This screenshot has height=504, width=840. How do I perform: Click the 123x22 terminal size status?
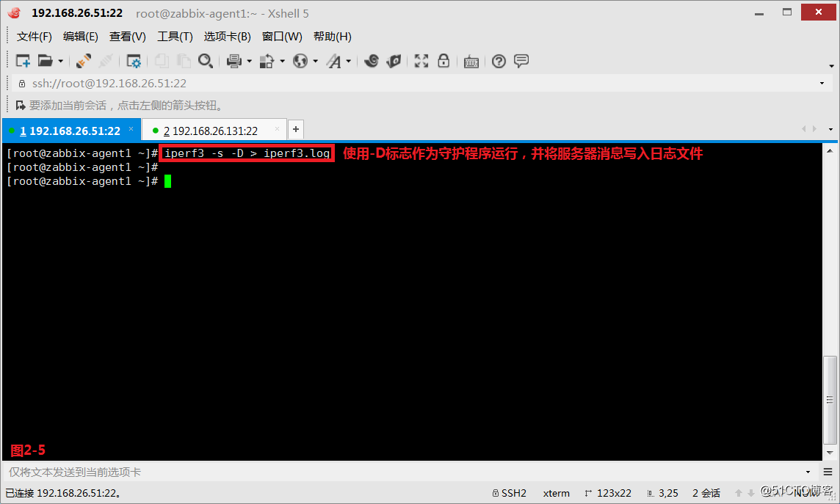(x=608, y=493)
